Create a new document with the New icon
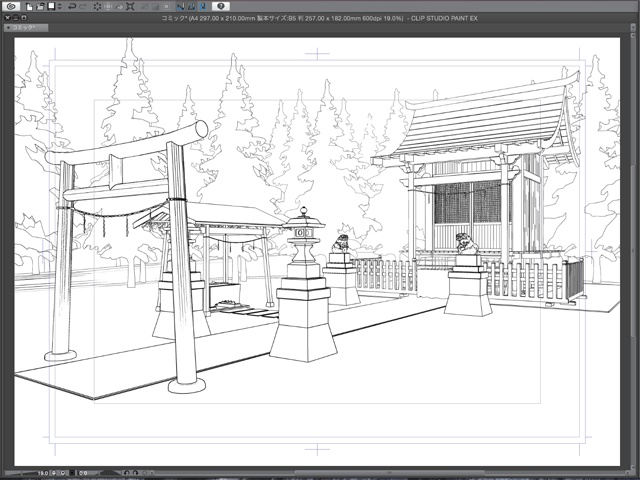The height and width of the screenshot is (480, 640). click(29, 6)
